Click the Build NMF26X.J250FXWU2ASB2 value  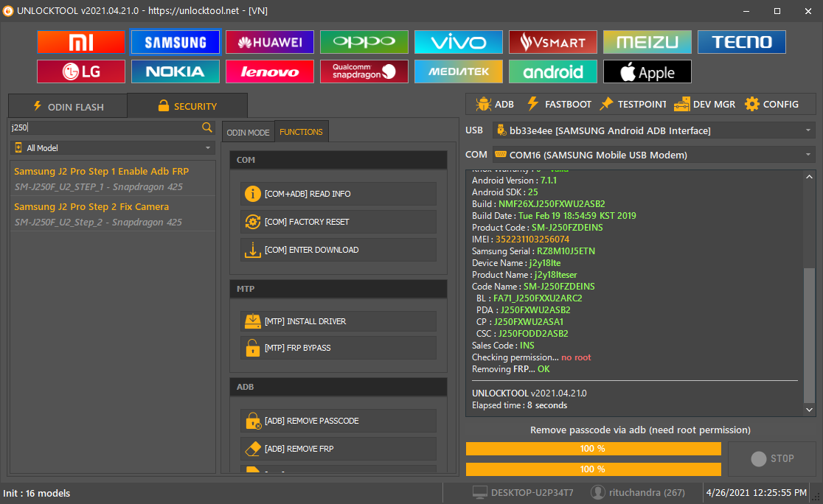552,204
